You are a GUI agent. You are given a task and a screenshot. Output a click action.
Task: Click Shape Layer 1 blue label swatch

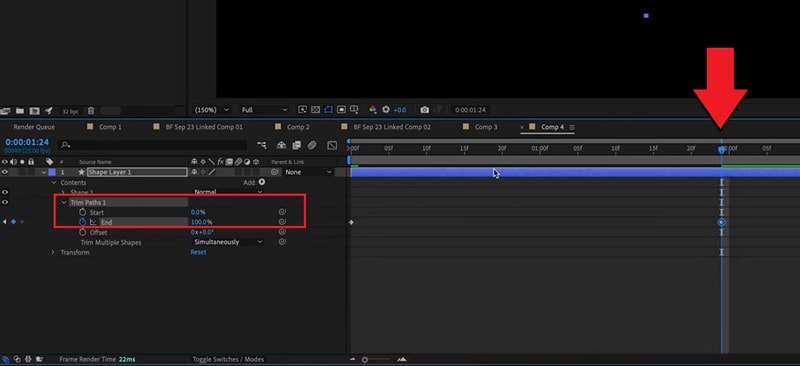[x=52, y=173]
